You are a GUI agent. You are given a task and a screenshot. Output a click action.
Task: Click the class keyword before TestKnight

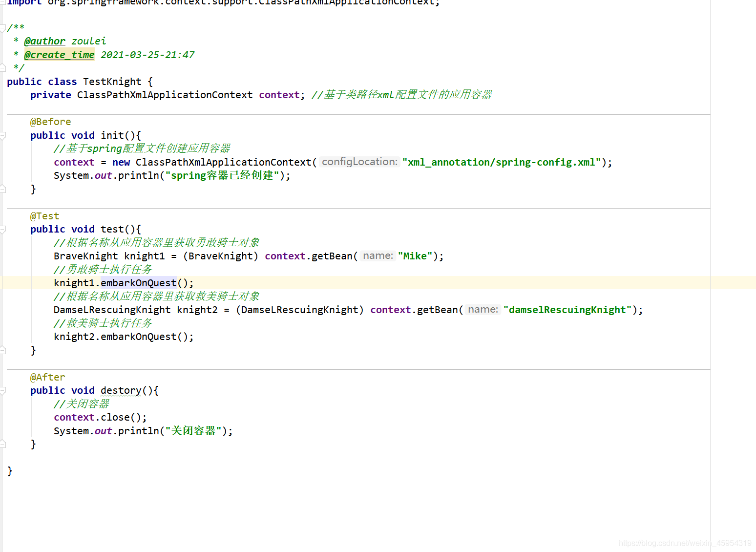(x=63, y=82)
